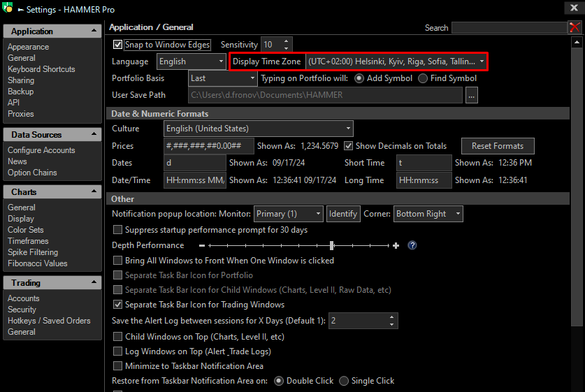Click the Dates format input field
This screenshot has height=392, width=585.
click(194, 163)
